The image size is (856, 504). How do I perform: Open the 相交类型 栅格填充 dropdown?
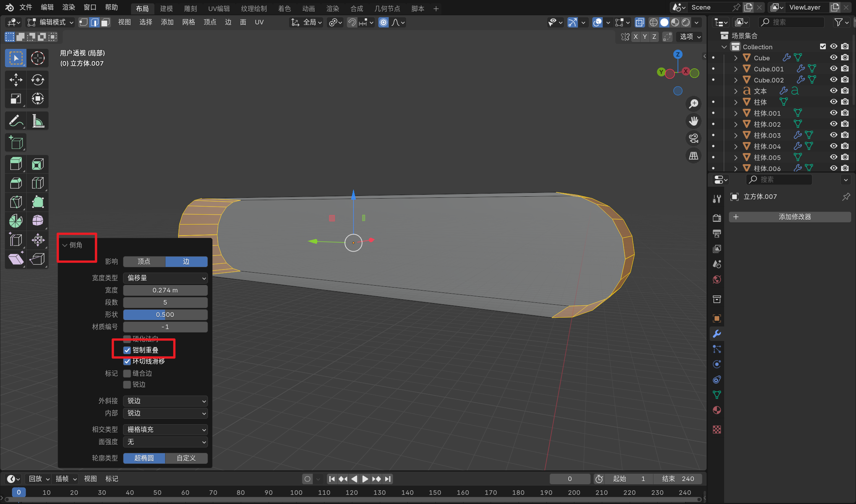click(x=165, y=430)
